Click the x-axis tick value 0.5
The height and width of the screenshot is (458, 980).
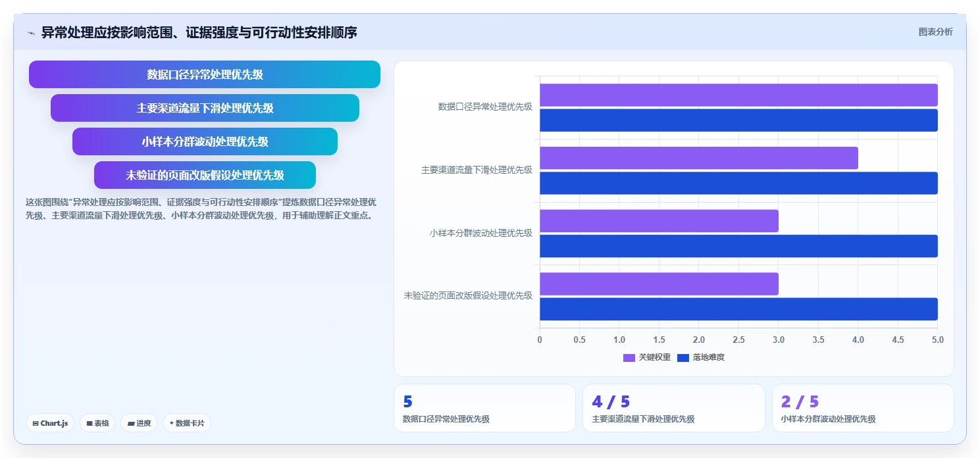pos(579,340)
